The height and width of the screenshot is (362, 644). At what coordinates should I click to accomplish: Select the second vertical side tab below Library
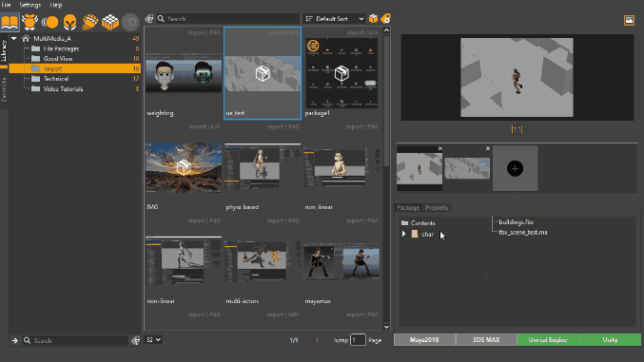(4, 89)
